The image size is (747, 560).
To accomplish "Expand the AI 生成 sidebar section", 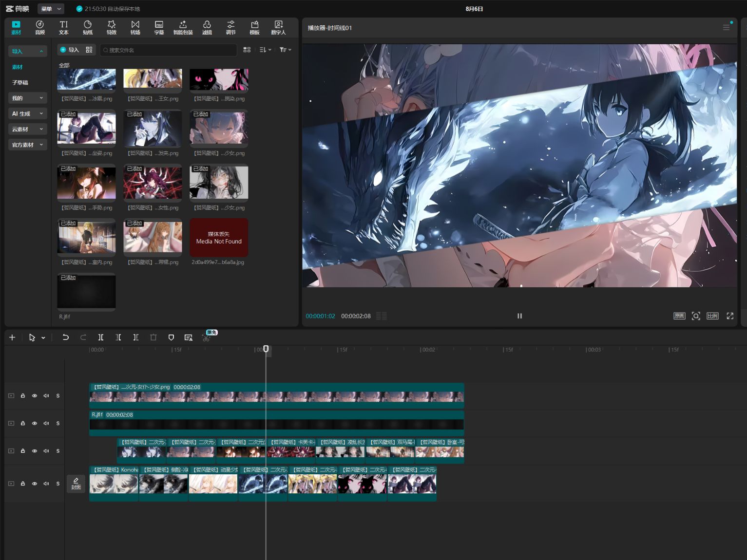I will point(28,113).
